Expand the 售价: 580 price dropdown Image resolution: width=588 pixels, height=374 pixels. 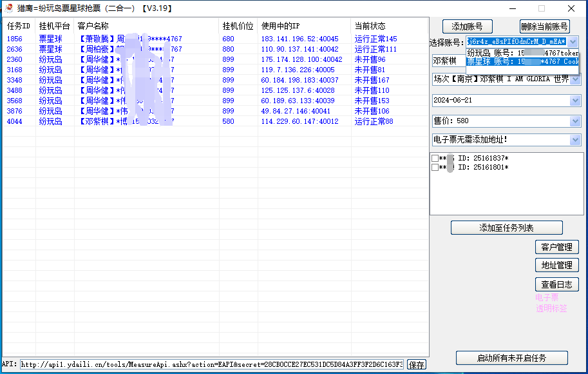[x=576, y=121]
